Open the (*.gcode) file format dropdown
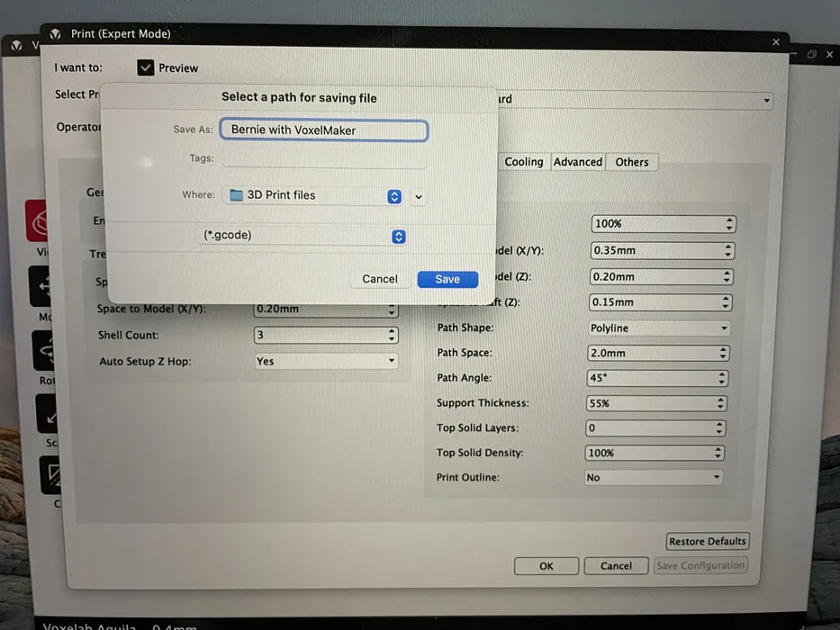Viewport: 840px width, 630px height. [x=399, y=237]
